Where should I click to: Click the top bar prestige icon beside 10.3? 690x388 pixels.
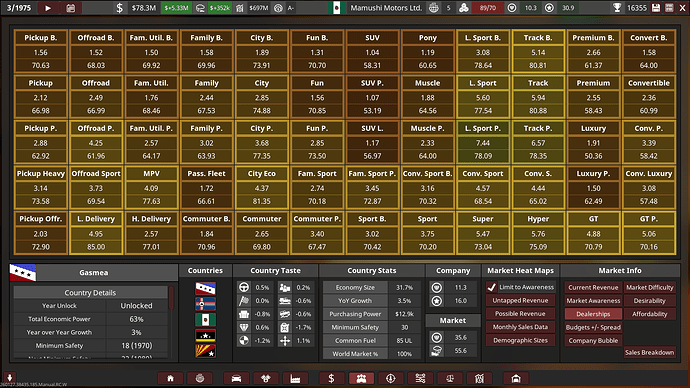(512, 8)
